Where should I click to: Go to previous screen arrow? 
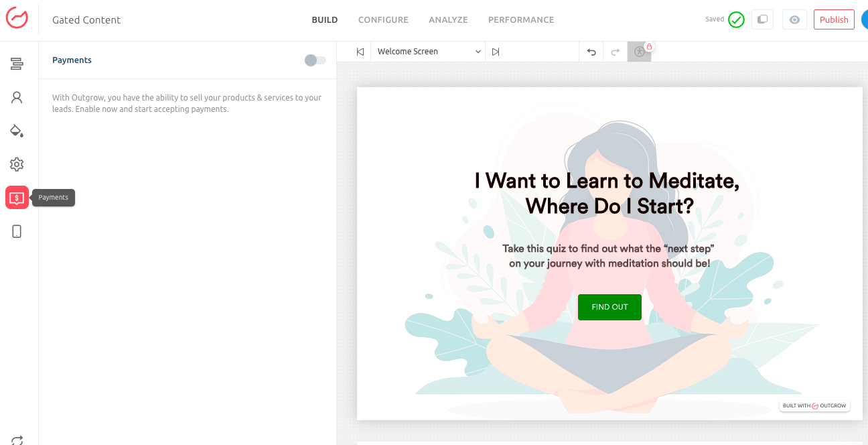[360, 52]
